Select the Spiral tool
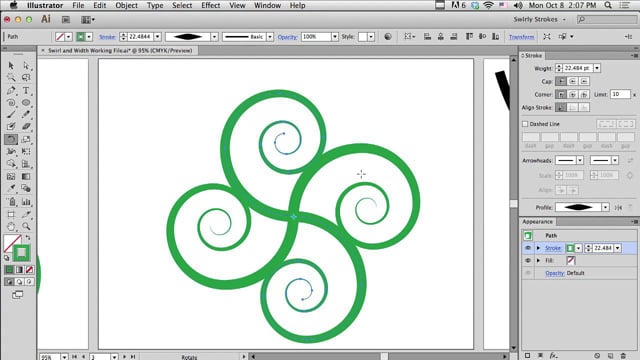This screenshot has width=640, height=360. tap(11, 102)
